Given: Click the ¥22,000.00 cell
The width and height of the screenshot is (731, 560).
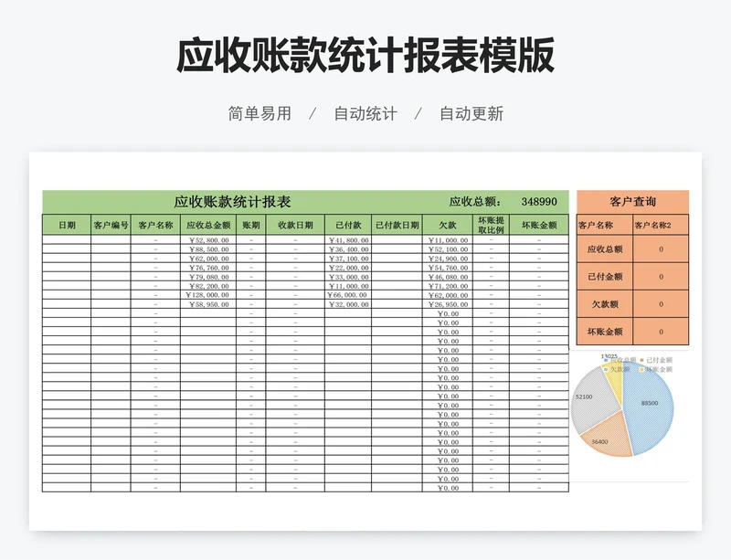Looking at the screenshot, I should [348, 268].
